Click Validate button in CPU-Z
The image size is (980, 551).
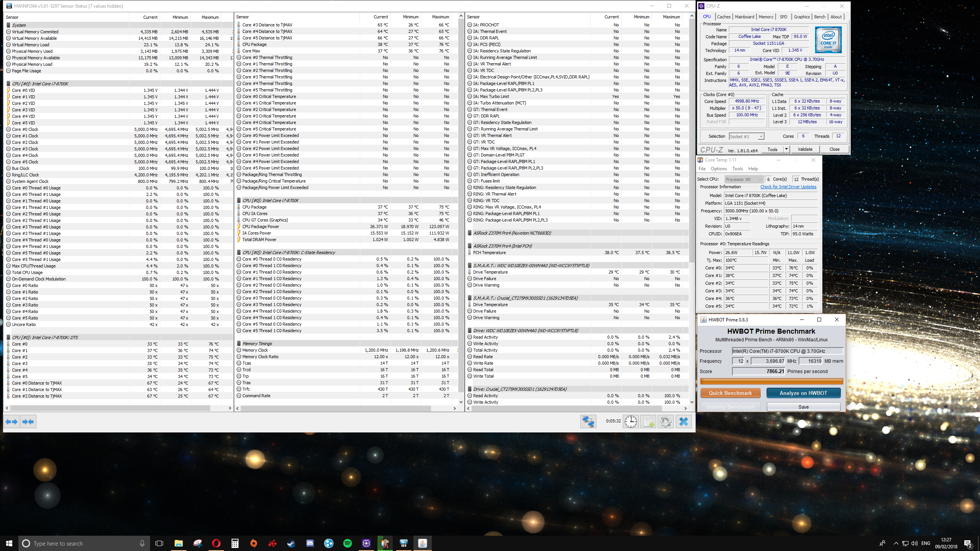[x=805, y=149]
